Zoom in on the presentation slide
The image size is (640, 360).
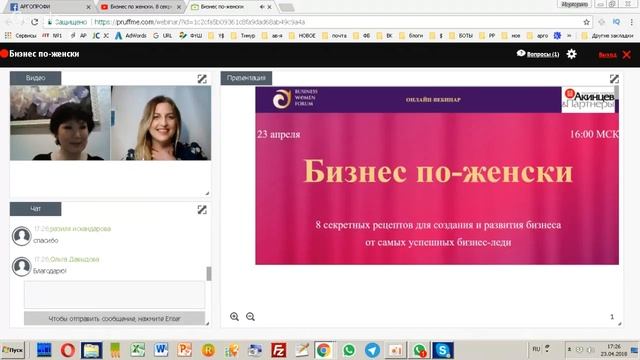234,317
